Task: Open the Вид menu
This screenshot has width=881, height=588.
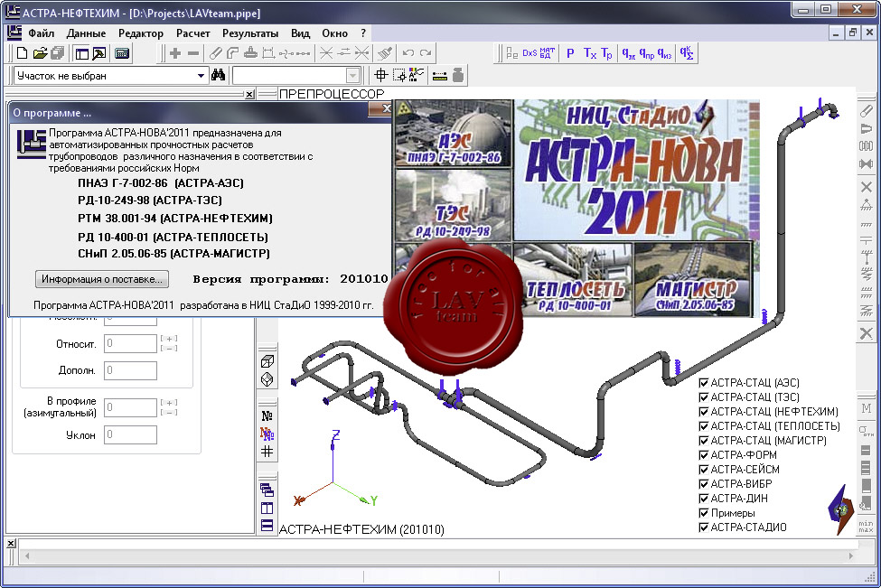Action: 300,33
